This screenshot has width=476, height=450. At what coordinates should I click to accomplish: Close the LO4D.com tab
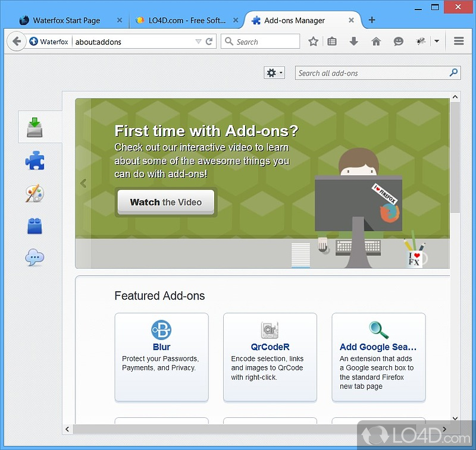(x=235, y=20)
